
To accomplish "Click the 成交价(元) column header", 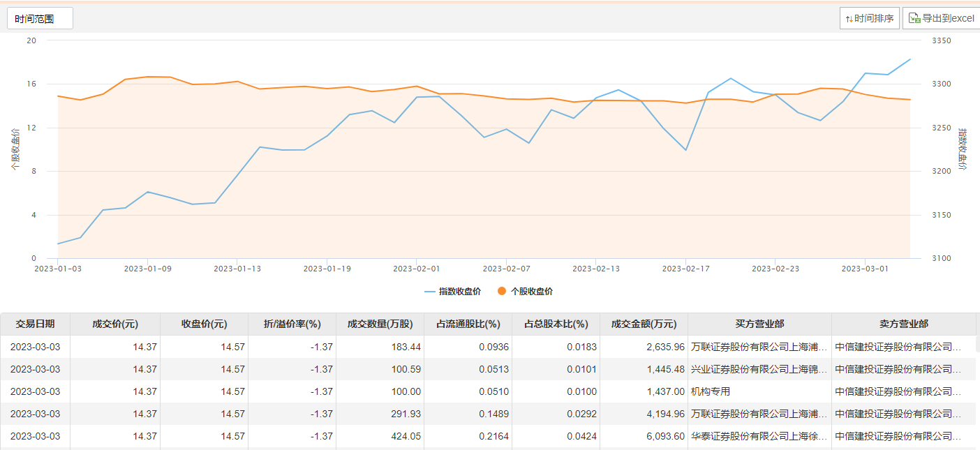I will tap(115, 324).
